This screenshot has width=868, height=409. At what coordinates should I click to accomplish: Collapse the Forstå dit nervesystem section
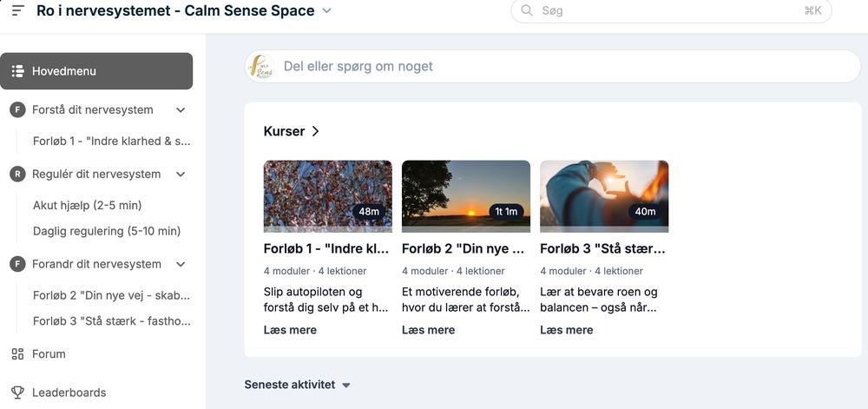[x=181, y=110]
